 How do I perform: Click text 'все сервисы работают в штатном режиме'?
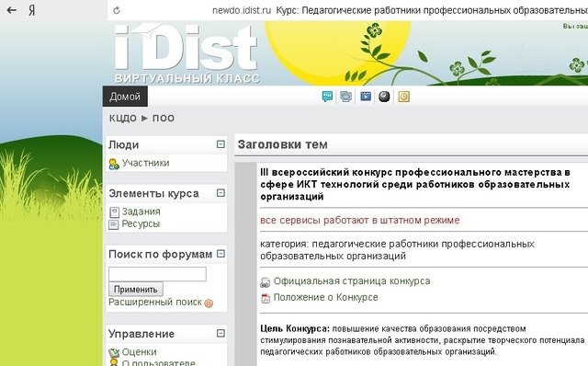click(360, 221)
